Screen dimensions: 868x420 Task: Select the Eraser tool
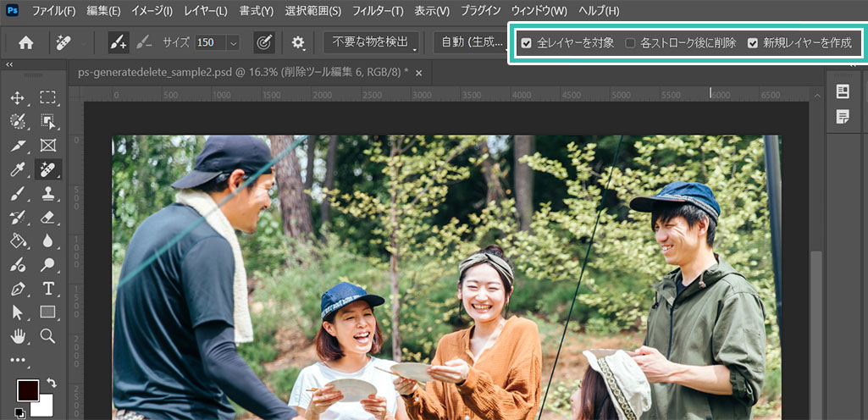[x=47, y=218]
